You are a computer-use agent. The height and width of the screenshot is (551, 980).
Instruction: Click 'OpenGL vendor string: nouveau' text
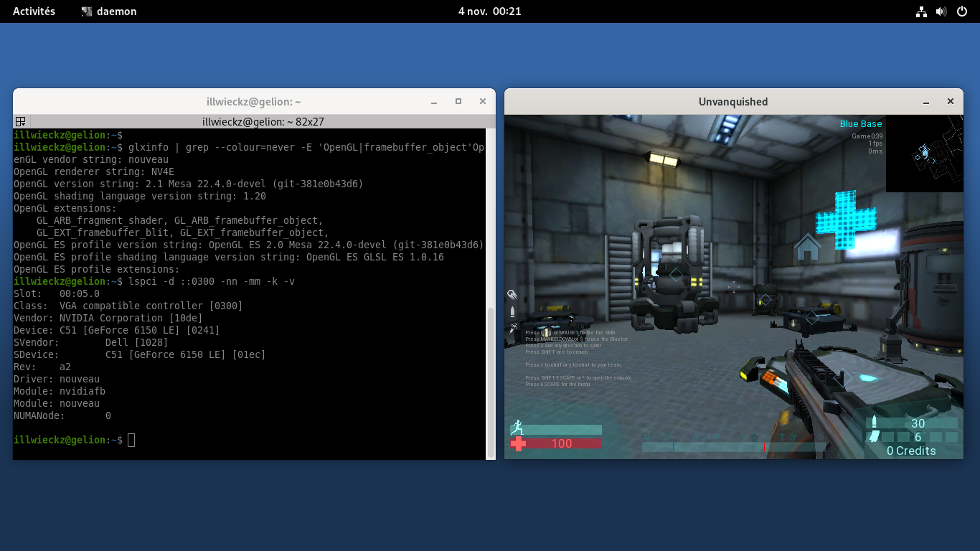tap(91, 159)
